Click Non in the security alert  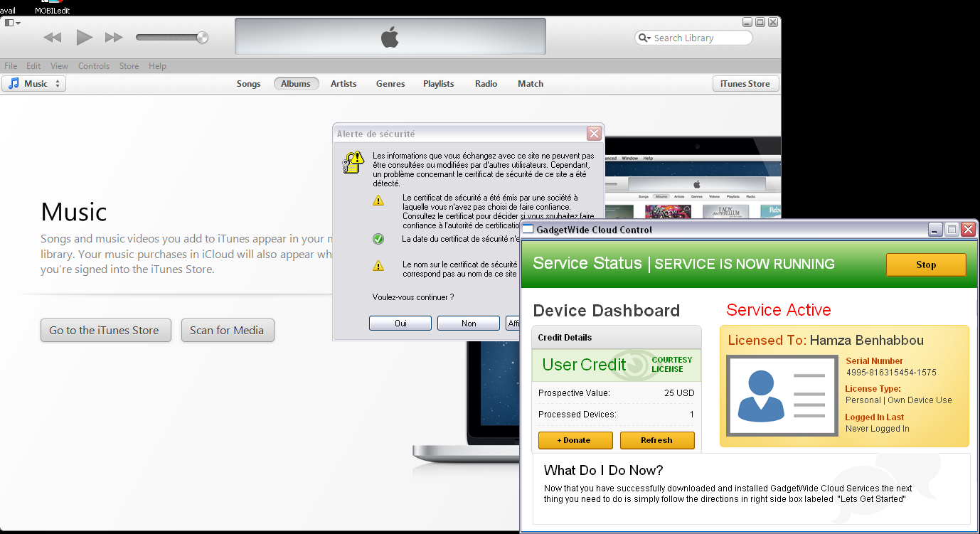click(469, 324)
